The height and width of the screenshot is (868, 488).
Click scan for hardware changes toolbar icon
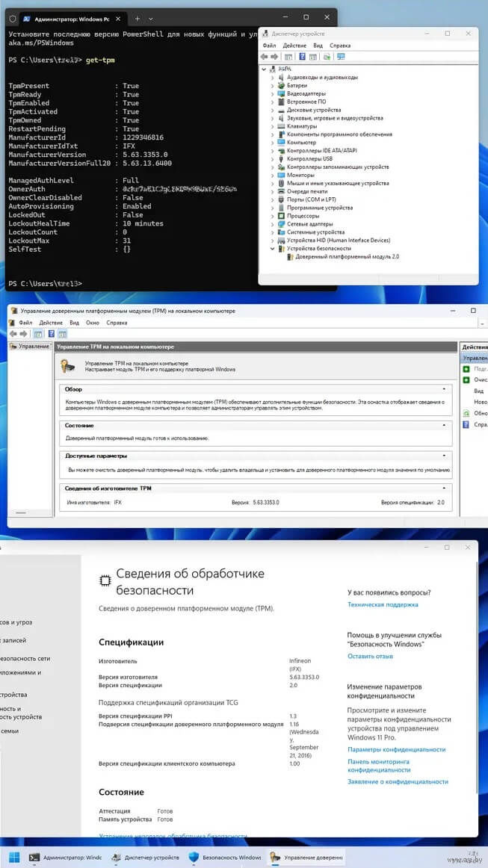coord(327,57)
